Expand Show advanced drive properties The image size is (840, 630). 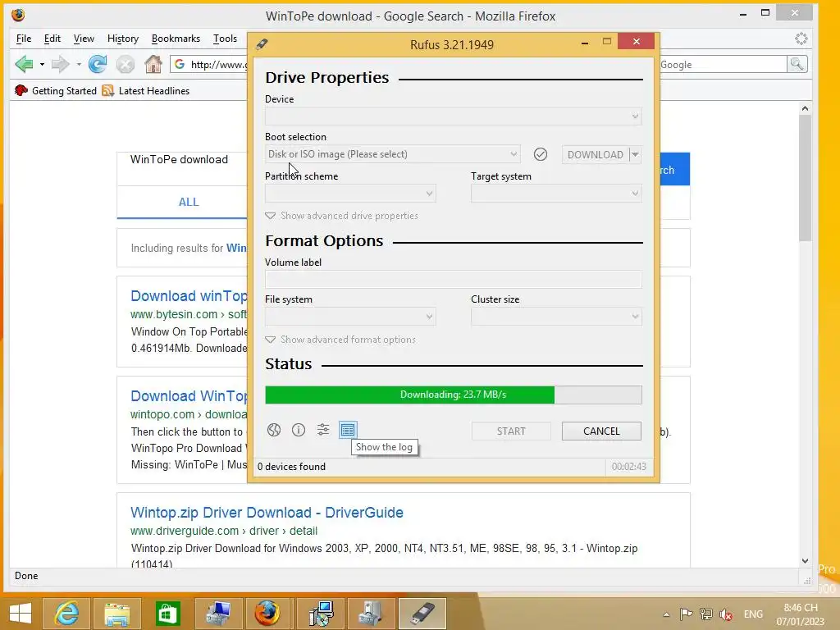pos(342,216)
